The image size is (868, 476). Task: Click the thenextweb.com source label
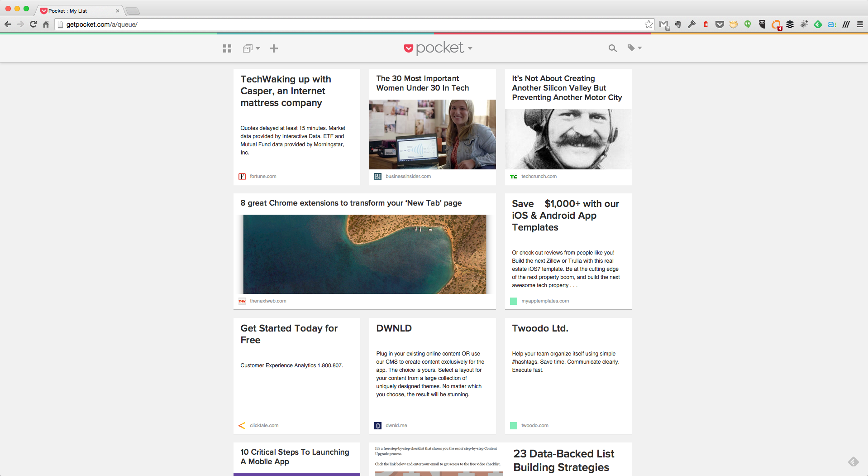(x=268, y=301)
